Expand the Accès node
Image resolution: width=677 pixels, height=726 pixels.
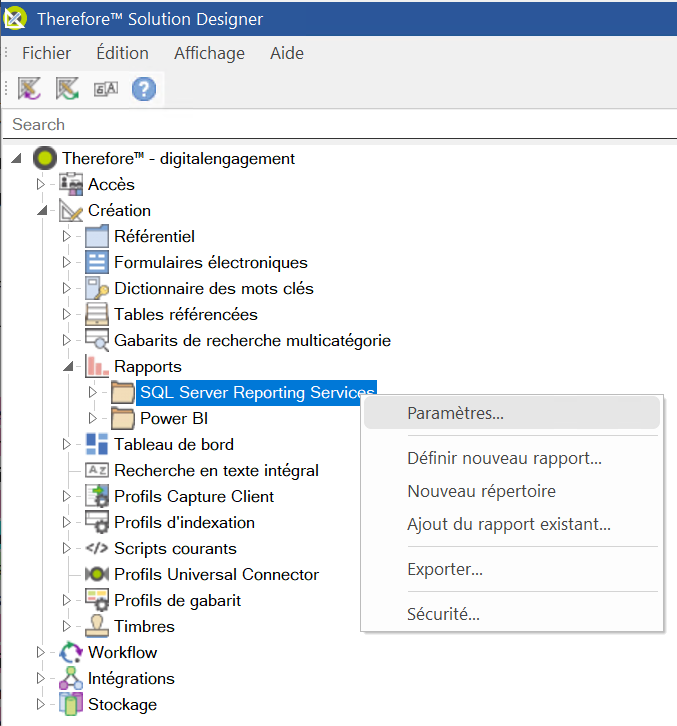coord(41,184)
